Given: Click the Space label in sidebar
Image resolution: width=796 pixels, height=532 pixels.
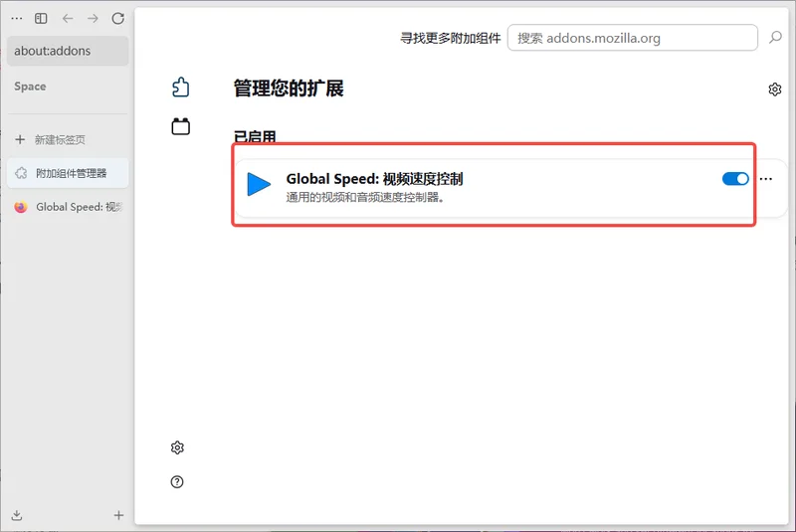Looking at the screenshot, I should pyautogui.click(x=30, y=87).
